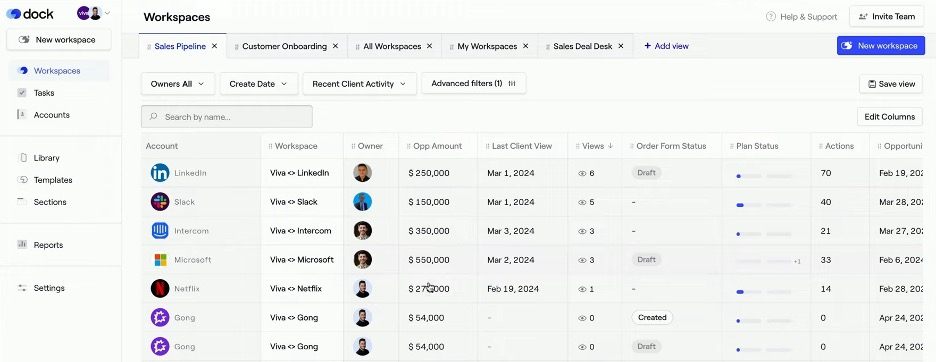Click the Library book icon

tap(23, 158)
